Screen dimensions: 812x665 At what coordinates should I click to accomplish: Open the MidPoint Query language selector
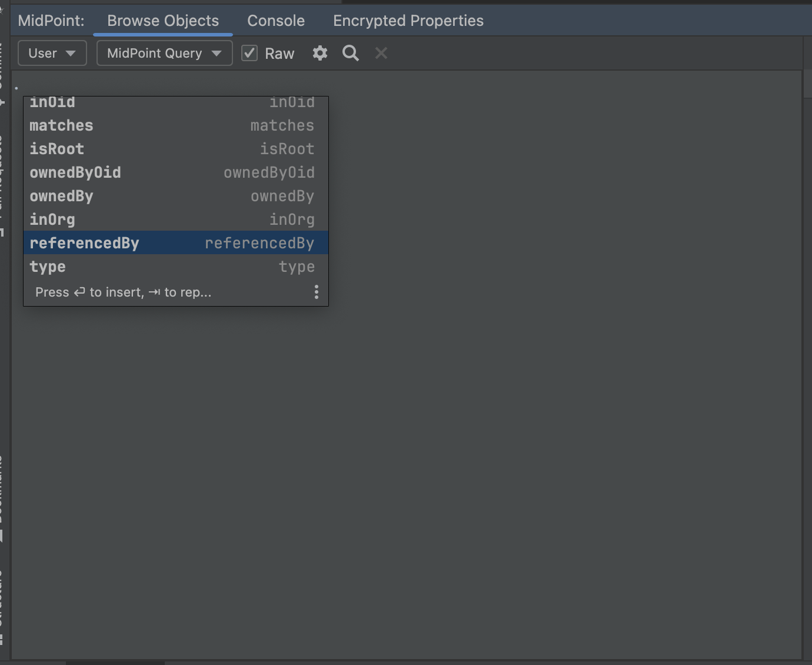(164, 53)
